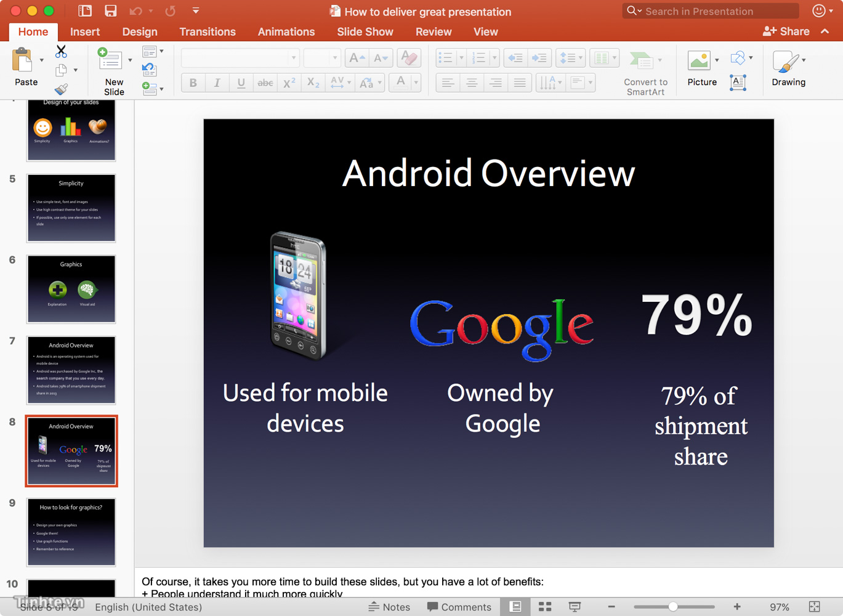
Task: Zoom out with minus button
Action: 611,607
